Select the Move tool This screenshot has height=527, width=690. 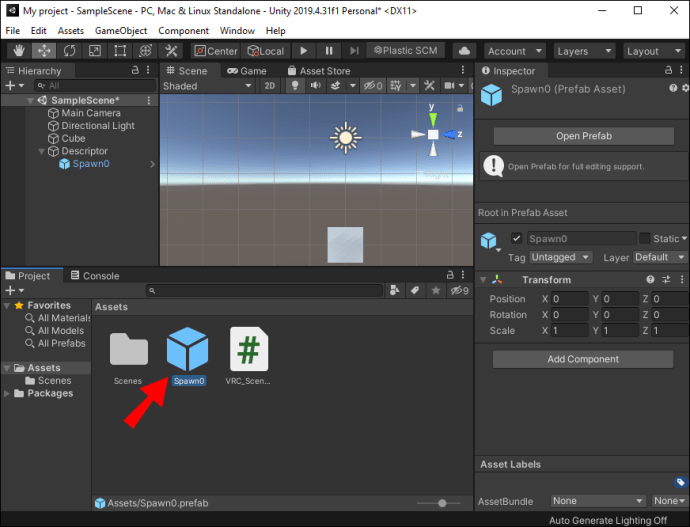click(x=44, y=51)
